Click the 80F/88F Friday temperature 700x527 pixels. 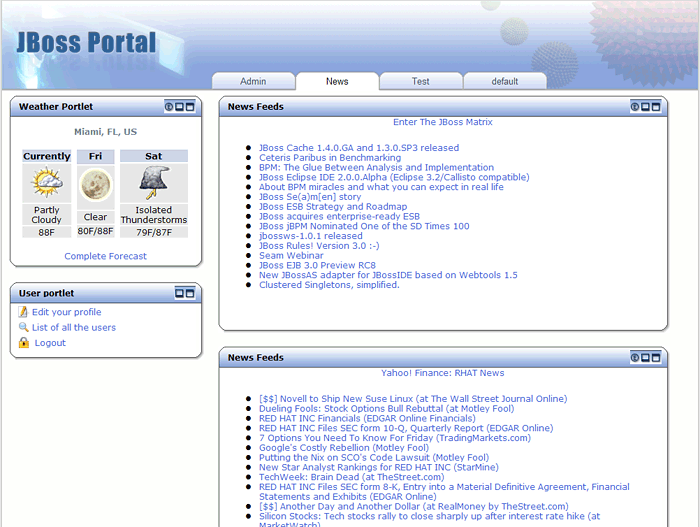coord(96,231)
